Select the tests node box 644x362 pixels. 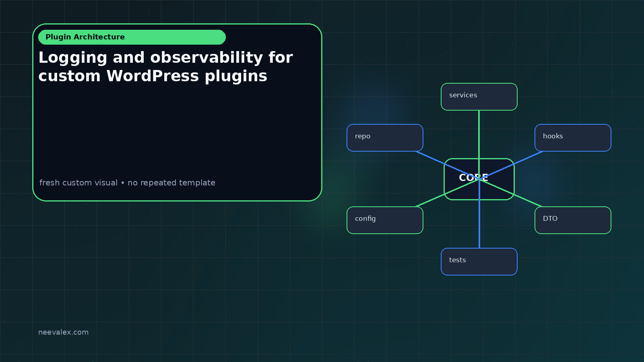[479, 261]
